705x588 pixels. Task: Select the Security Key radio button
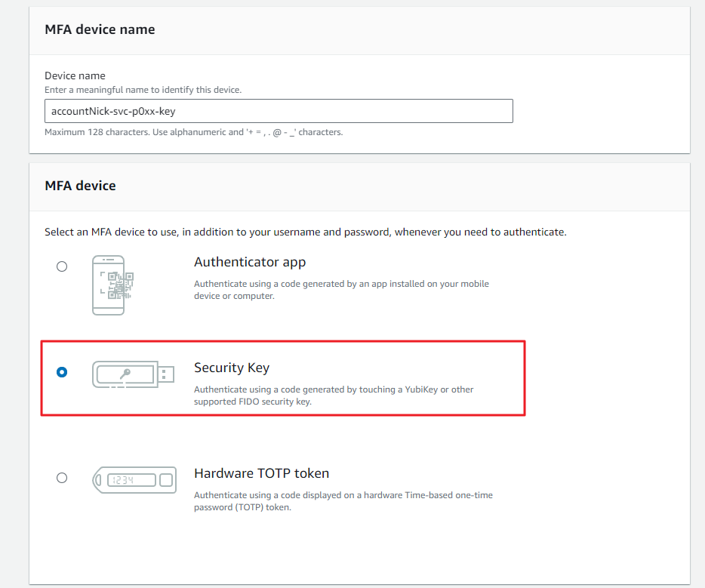point(62,372)
